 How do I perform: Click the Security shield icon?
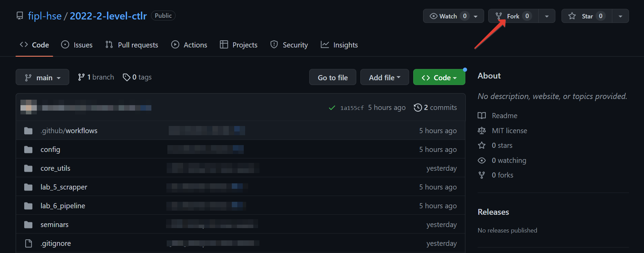(274, 44)
